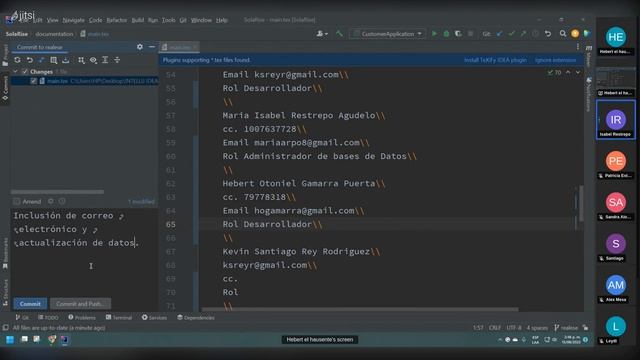This screenshot has height=360, width=640.
Task: Go to the next highlighted problem arrow
Action: coord(578,72)
